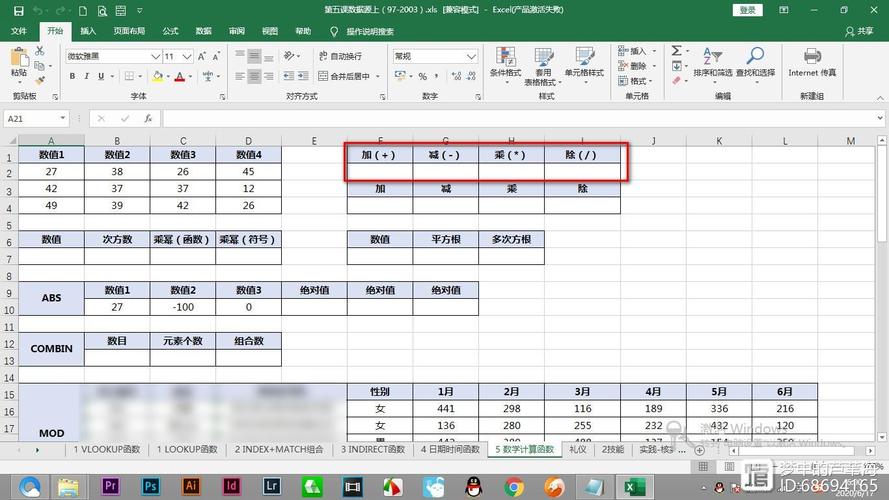Click the Borders icon
889x500 pixels.
coord(129,76)
